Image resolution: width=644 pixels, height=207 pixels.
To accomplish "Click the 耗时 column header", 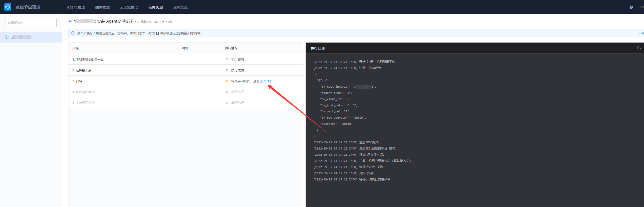I will click(x=185, y=48).
